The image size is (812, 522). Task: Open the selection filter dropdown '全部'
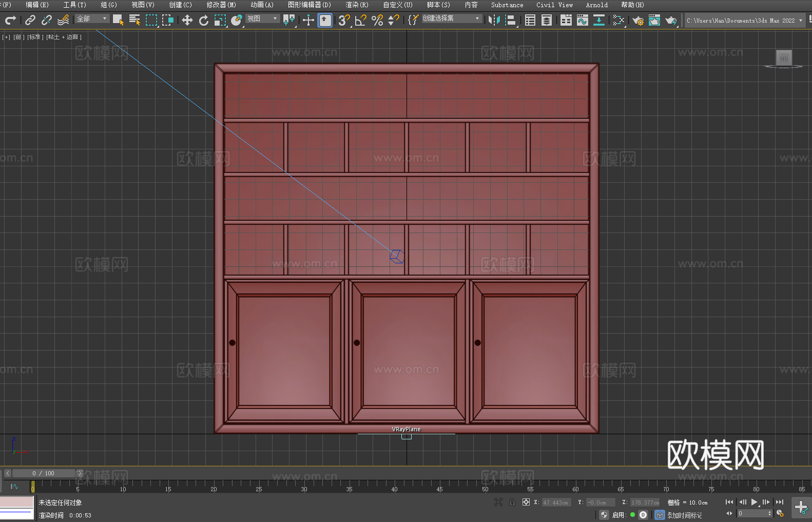(x=92, y=18)
